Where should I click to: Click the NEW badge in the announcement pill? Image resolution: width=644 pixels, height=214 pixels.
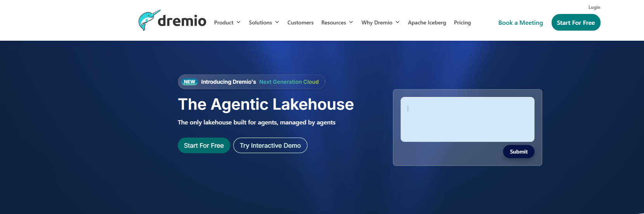coord(189,82)
